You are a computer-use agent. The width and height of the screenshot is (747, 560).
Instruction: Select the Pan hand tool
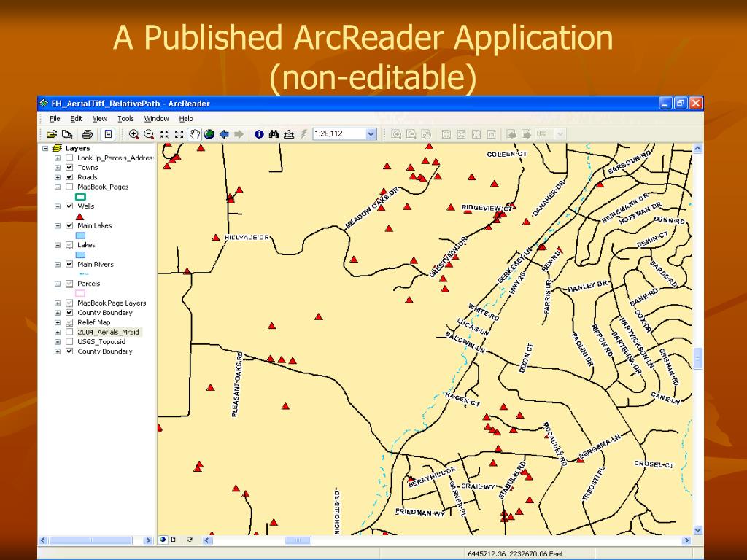click(194, 134)
